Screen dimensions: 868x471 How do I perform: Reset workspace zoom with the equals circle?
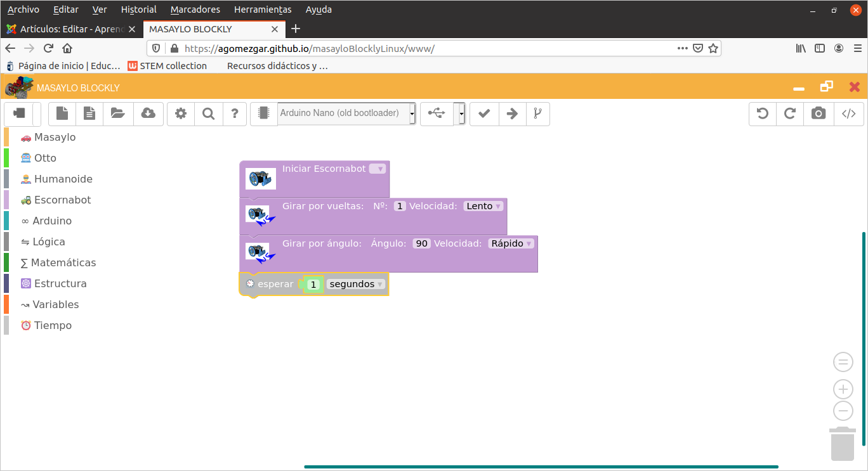pyautogui.click(x=843, y=363)
